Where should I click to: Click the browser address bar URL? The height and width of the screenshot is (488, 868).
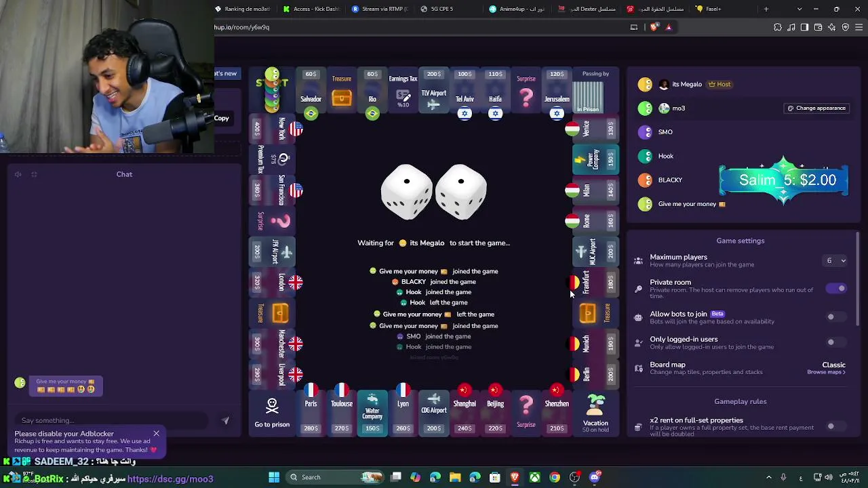pos(242,27)
